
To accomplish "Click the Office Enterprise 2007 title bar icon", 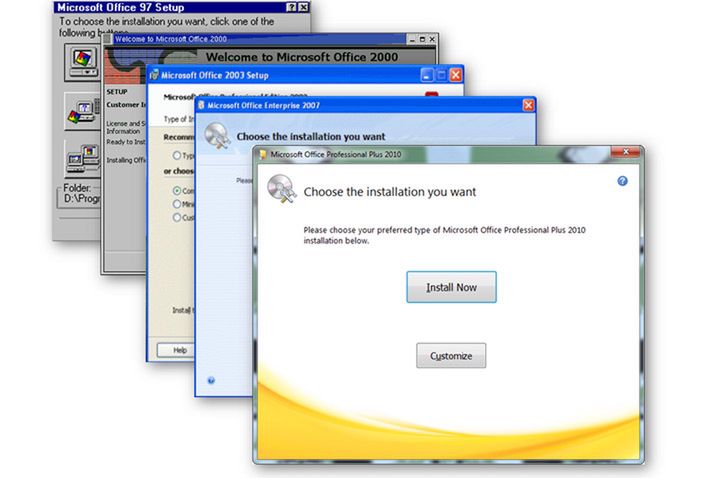I will 201,105.
